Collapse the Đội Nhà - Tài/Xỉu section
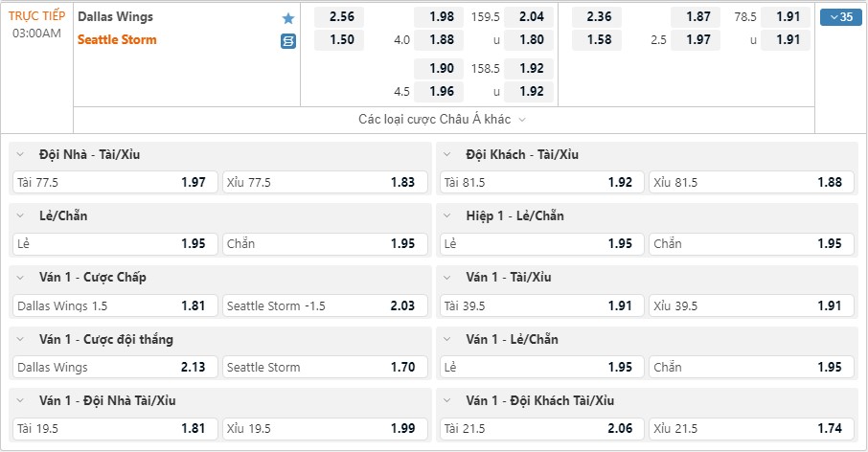This screenshot has width=868, height=452. coord(20,154)
